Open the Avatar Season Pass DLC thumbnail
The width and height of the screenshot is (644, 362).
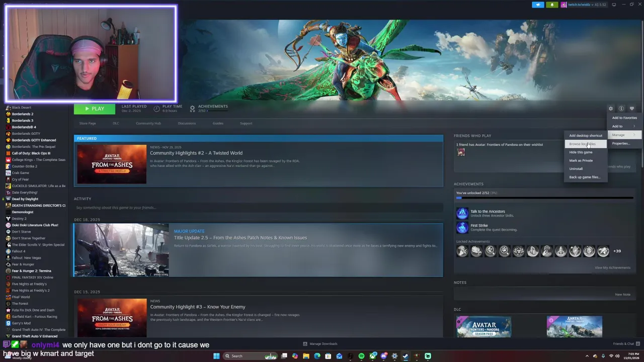[484, 327]
